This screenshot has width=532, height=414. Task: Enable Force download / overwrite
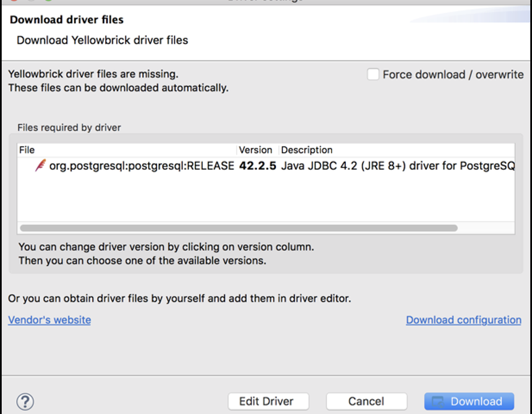pyautogui.click(x=374, y=74)
